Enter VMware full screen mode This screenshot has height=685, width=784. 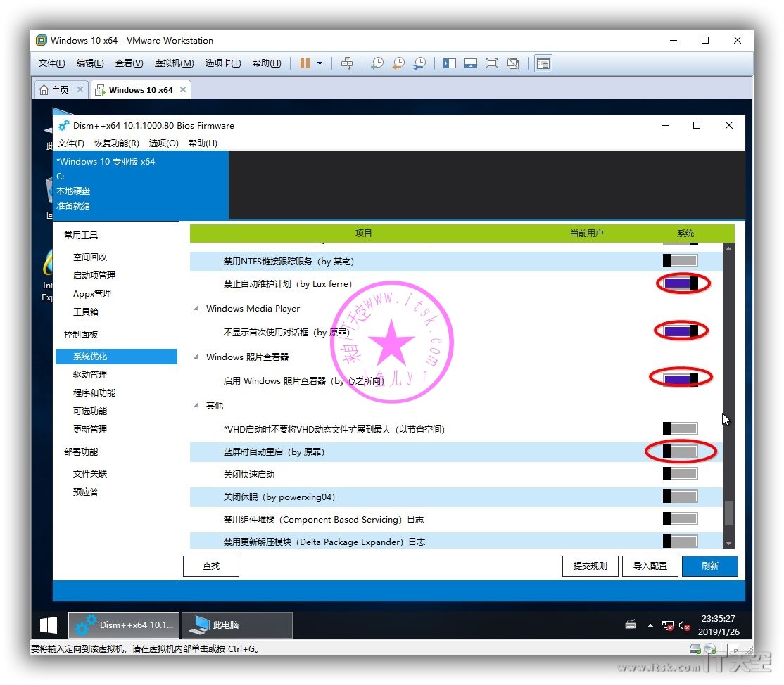coord(491,63)
